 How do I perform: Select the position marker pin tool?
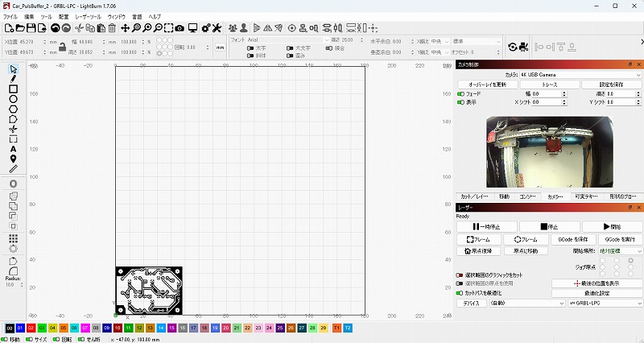click(x=14, y=159)
